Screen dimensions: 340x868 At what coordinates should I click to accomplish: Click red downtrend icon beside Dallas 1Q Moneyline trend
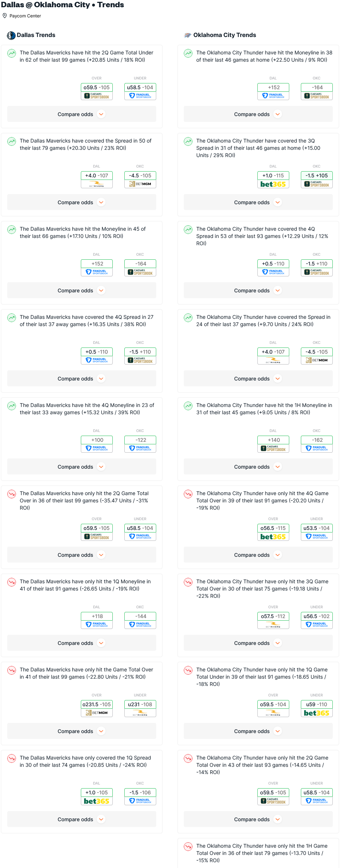(12, 582)
